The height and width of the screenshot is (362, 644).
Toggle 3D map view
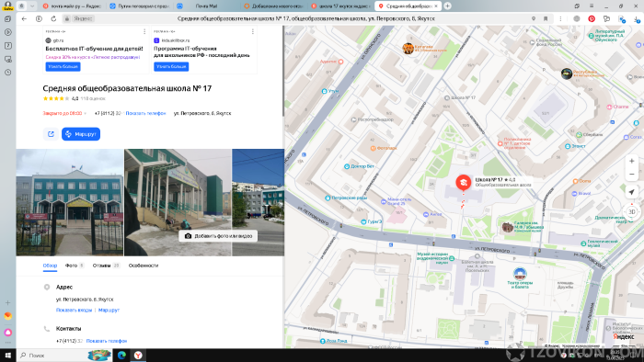coord(632,211)
